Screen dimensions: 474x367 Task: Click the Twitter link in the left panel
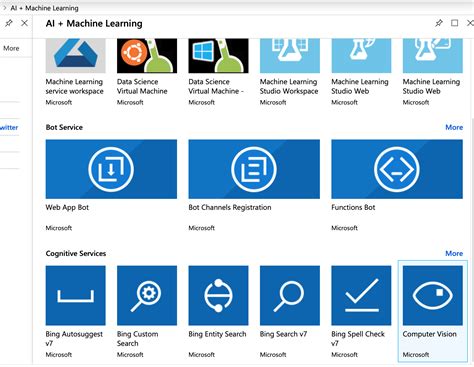(x=9, y=127)
